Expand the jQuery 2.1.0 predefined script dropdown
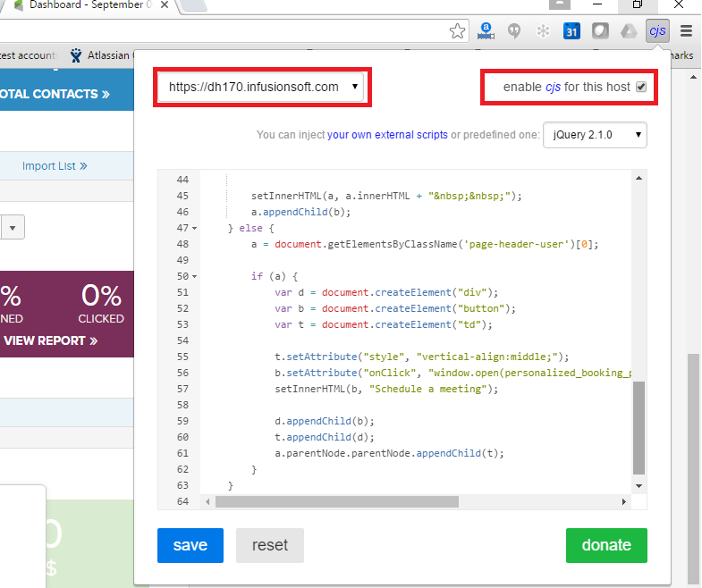 tap(595, 135)
